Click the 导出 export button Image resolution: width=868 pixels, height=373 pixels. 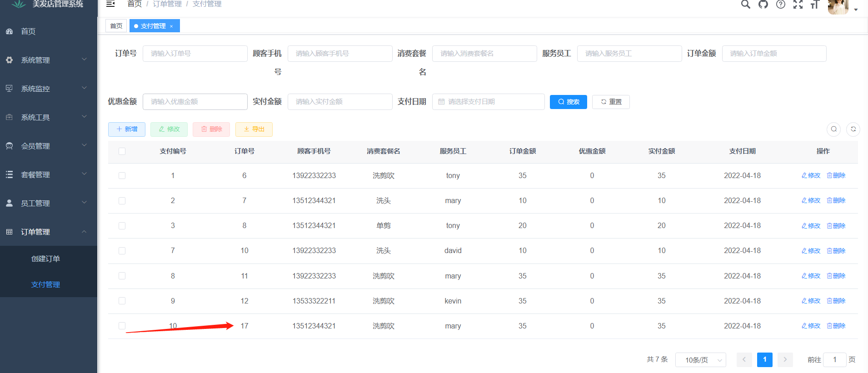coord(254,129)
